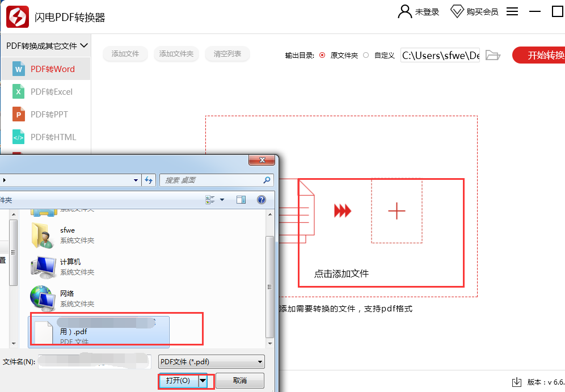Viewport: 565px width, 392px height.
Task: Click the 添加文件 button
Action: point(125,54)
